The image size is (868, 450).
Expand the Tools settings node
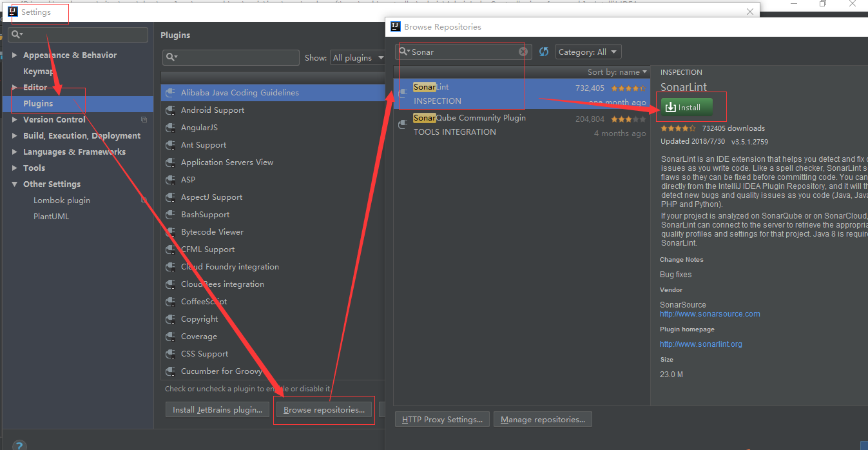[x=15, y=168]
